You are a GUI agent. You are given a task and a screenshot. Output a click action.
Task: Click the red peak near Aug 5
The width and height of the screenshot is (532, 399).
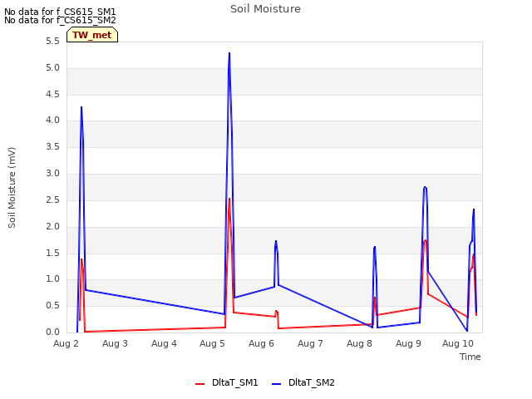point(229,199)
